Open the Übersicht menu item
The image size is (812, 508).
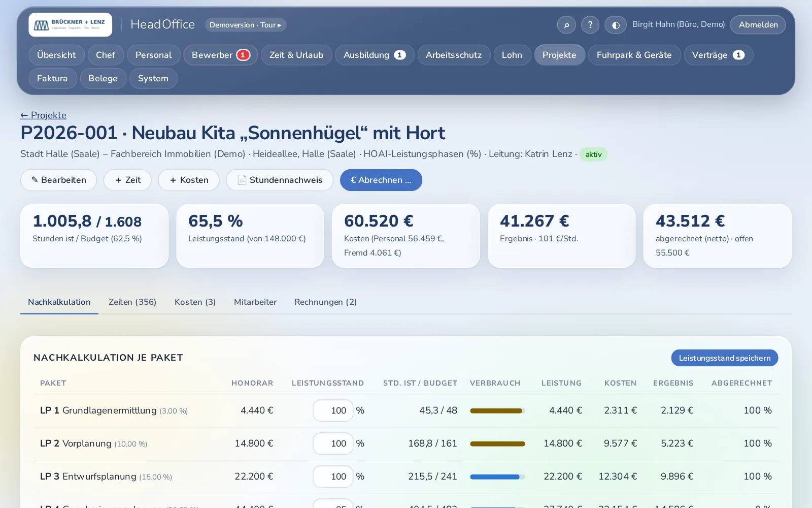[56, 55]
